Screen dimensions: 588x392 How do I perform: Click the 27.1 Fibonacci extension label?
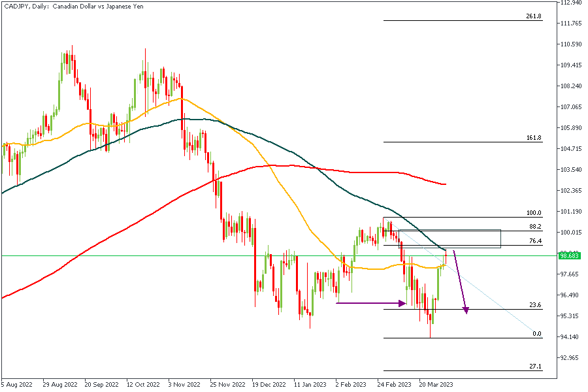tap(534, 367)
